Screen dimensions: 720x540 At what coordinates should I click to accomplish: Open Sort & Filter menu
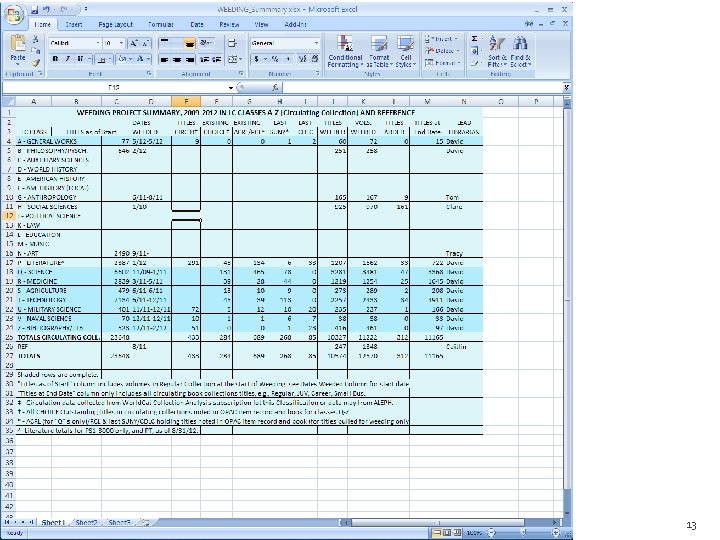point(497,51)
